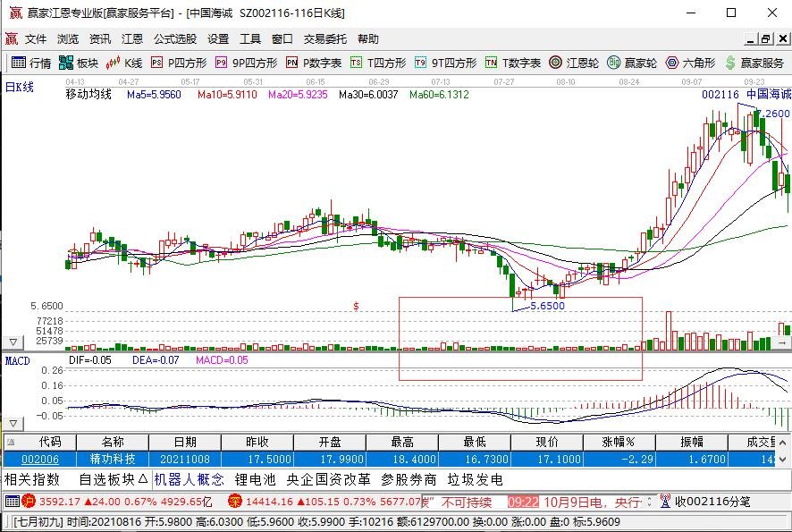Open the 公式选股 menu
The height and width of the screenshot is (532, 792).
coord(175,39)
